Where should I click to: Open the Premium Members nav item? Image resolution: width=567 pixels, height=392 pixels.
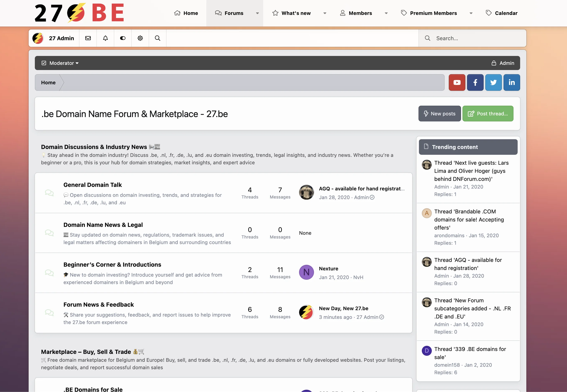[x=429, y=13]
